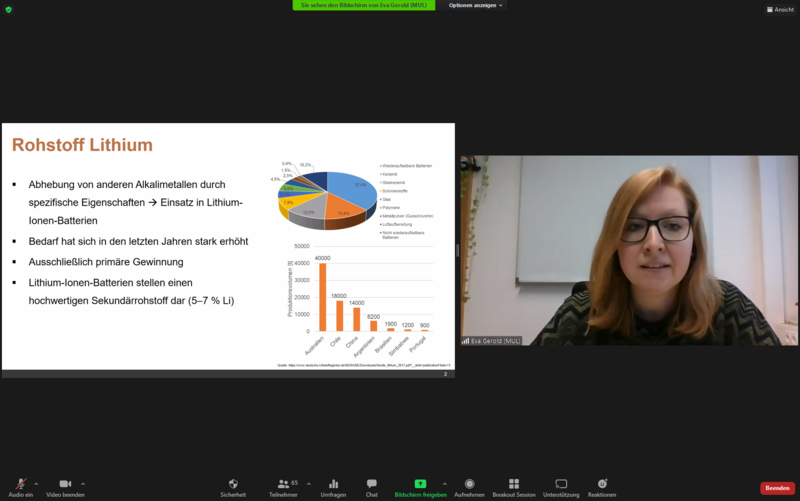Click the Unterstützung support icon

click(561, 485)
